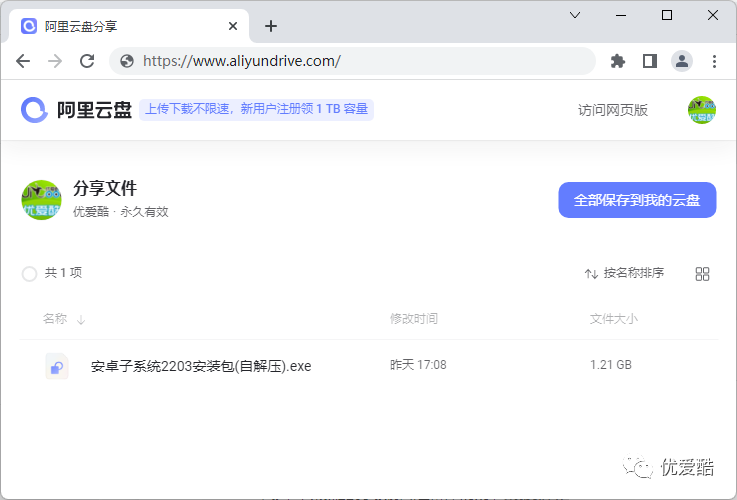Reload the current page

87,61
